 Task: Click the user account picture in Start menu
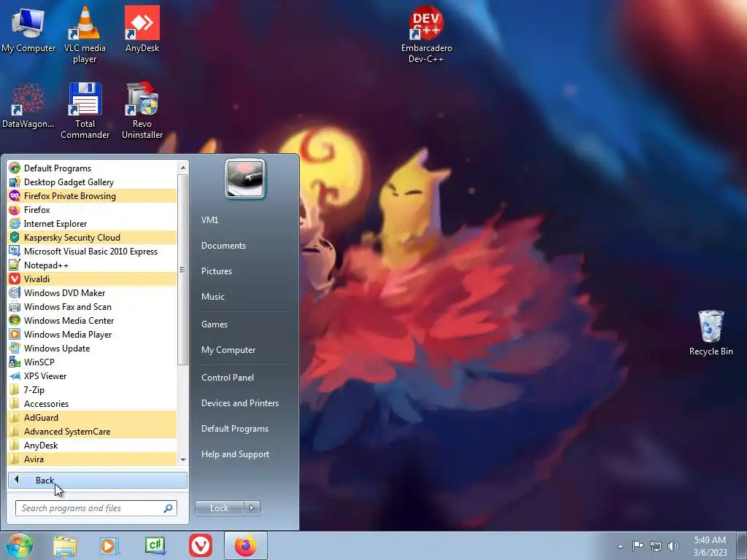pyautogui.click(x=245, y=179)
